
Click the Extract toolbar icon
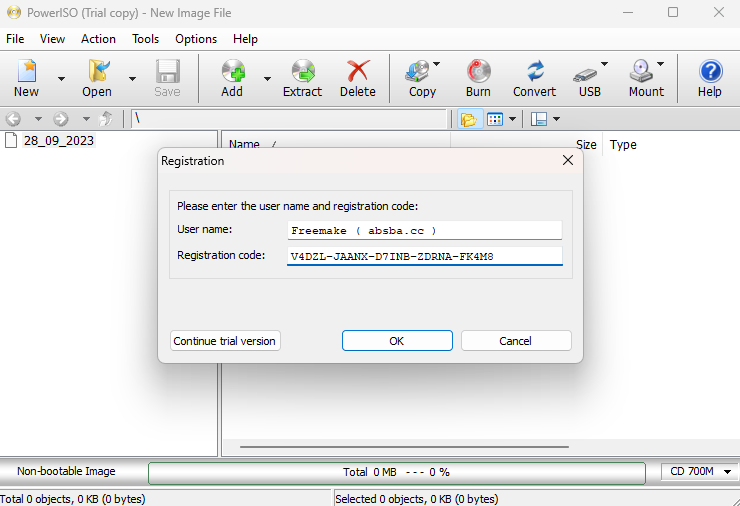click(303, 71)
